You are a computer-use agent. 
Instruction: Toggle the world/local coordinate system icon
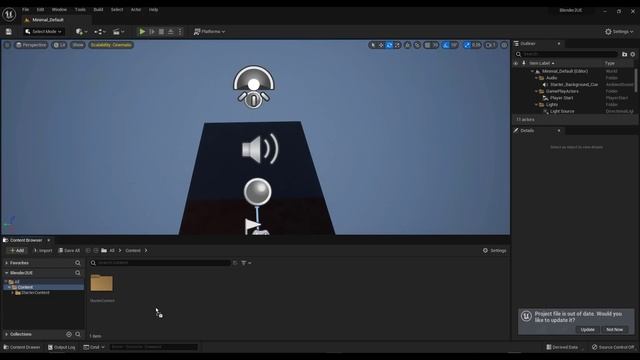click(407, 45)
